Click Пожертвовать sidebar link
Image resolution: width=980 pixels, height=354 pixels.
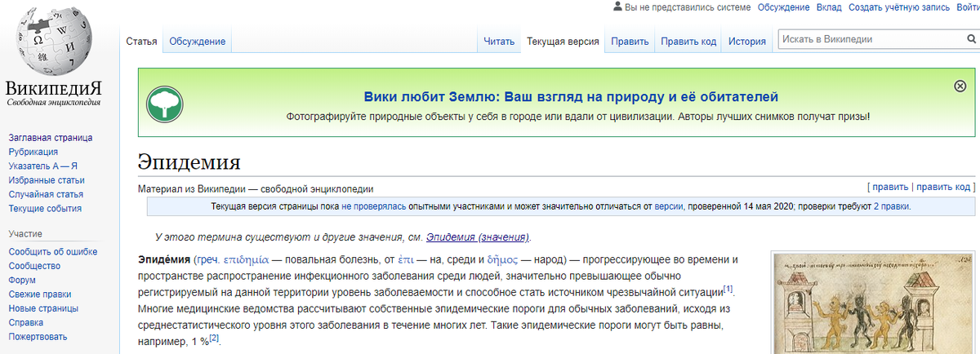tap(38, 337)
